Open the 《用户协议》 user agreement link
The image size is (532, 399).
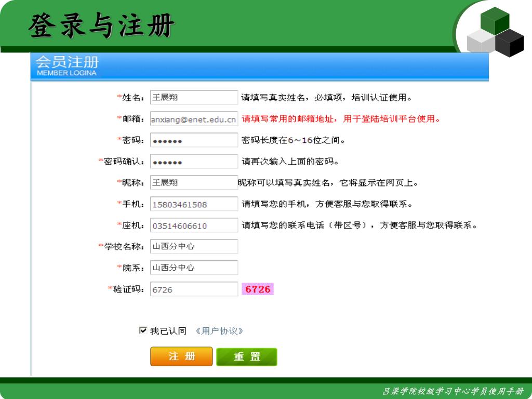[x=219, y=331]
